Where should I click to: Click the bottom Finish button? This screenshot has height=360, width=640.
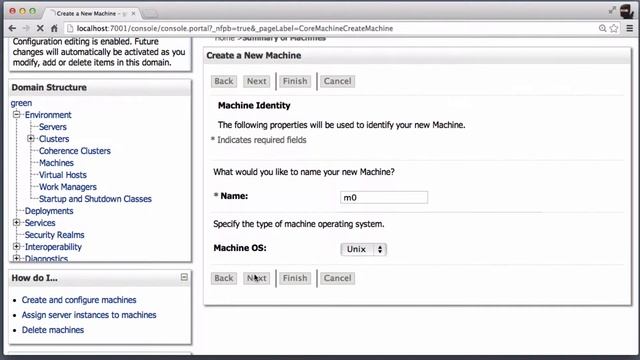[295, 278]
